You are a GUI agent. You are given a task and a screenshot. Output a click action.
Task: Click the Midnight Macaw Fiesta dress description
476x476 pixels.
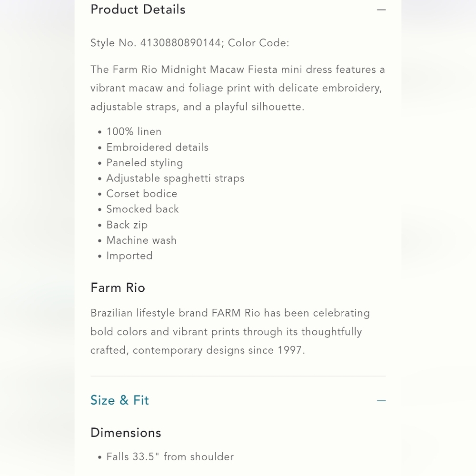pyautogui.click(x=238, y=88)
